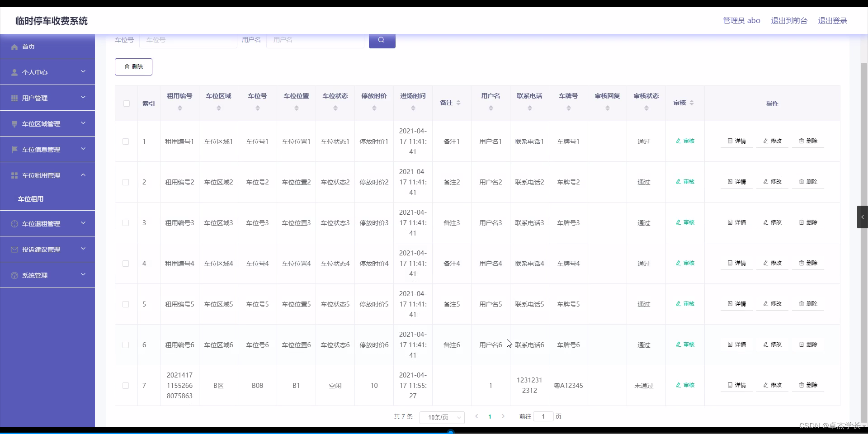
Task: Click 管理员 abo in the header
Action: [x=742, y=21]
